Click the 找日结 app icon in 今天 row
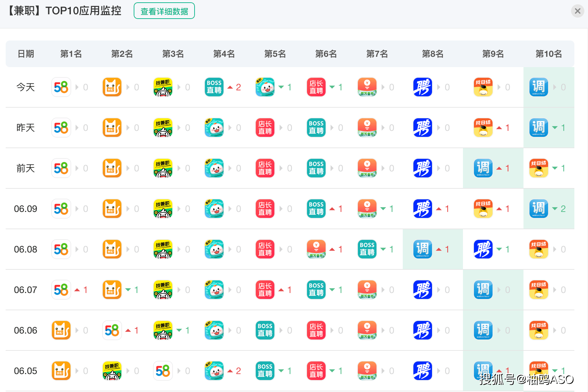588x392 pixels. pyautogui.click(x=483, y=87)
